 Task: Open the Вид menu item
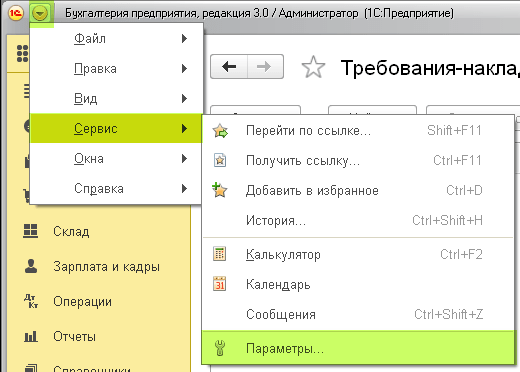tap(116, 99)
